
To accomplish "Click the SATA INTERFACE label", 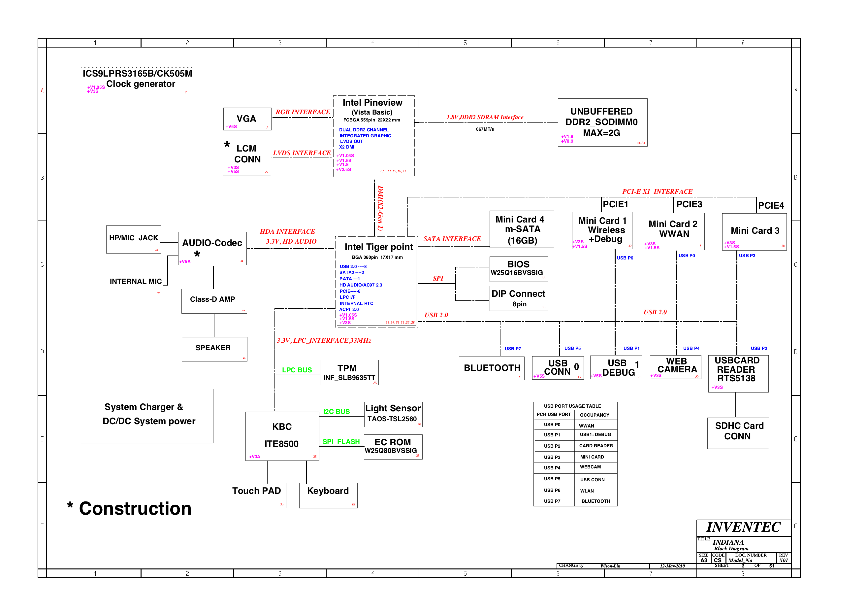I will coord(452,239).
